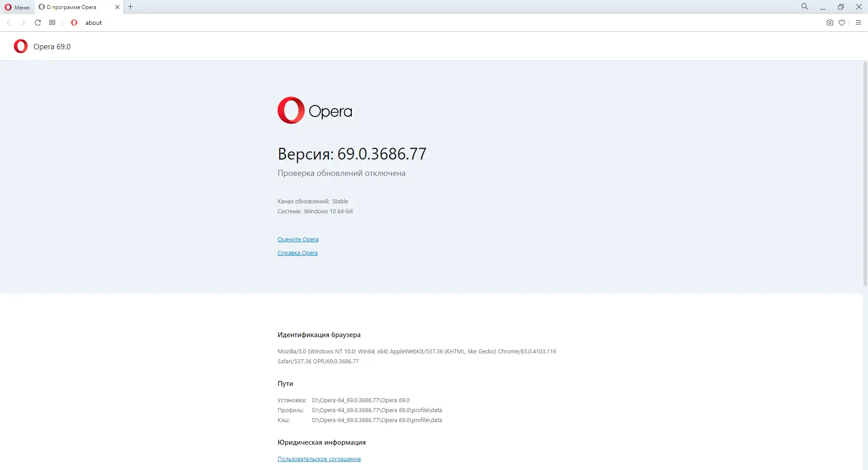
Task: Open the "Справка Opera" link
Action: click(x=297, y=253)
